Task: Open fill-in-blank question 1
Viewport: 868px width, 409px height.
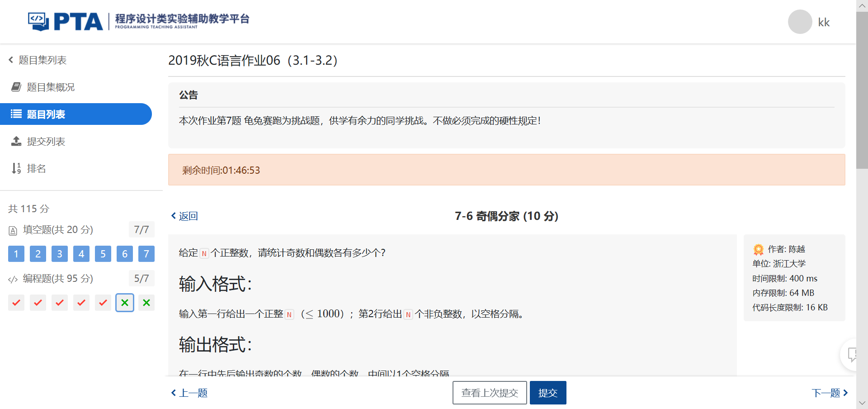Action: point(16,254)
